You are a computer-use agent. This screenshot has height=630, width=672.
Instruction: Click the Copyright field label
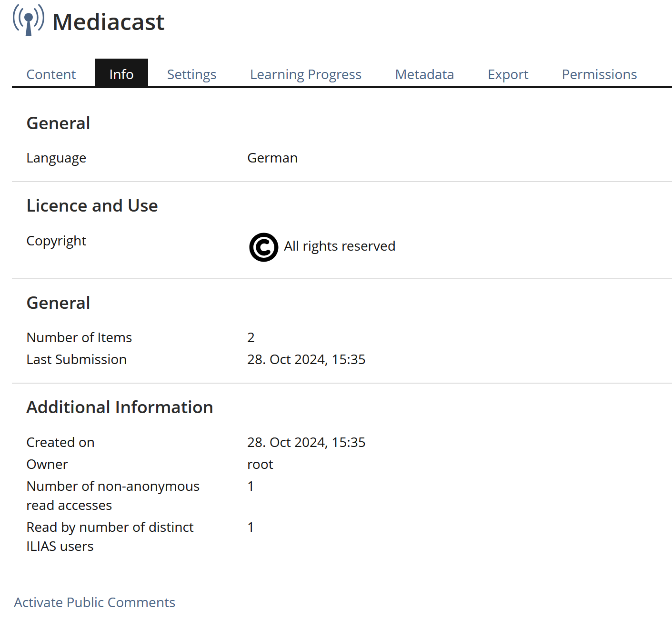56,241
